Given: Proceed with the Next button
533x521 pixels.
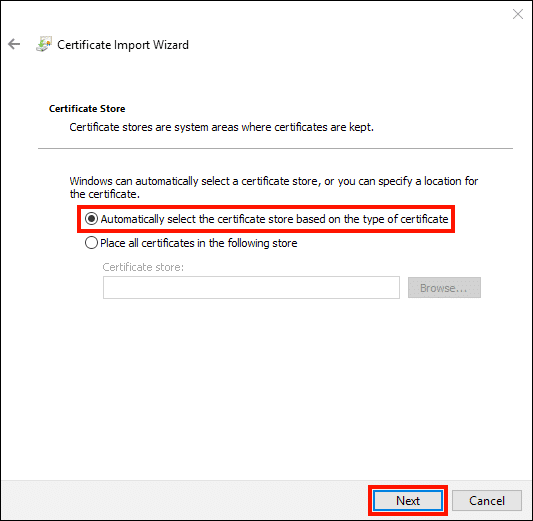Looking at the screenshot, I should pos(408,501).
